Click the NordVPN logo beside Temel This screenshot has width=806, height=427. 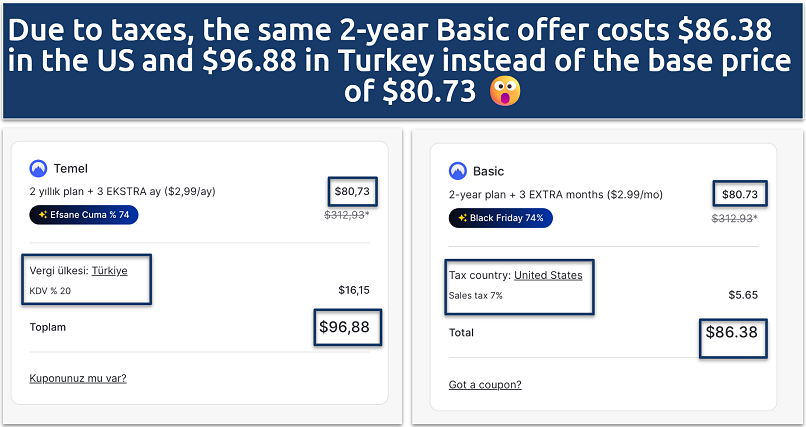39,168
